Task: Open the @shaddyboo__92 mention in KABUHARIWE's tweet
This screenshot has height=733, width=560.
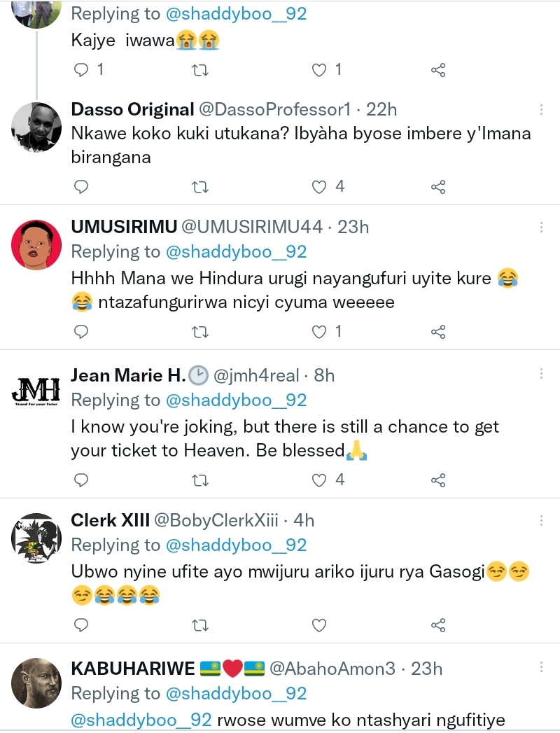Action: click(141, 720)
